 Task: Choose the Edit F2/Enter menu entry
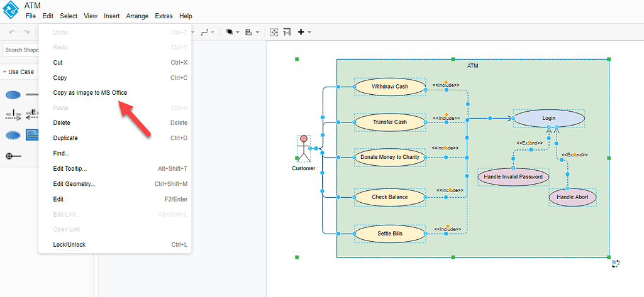click(x=115, y=199)
